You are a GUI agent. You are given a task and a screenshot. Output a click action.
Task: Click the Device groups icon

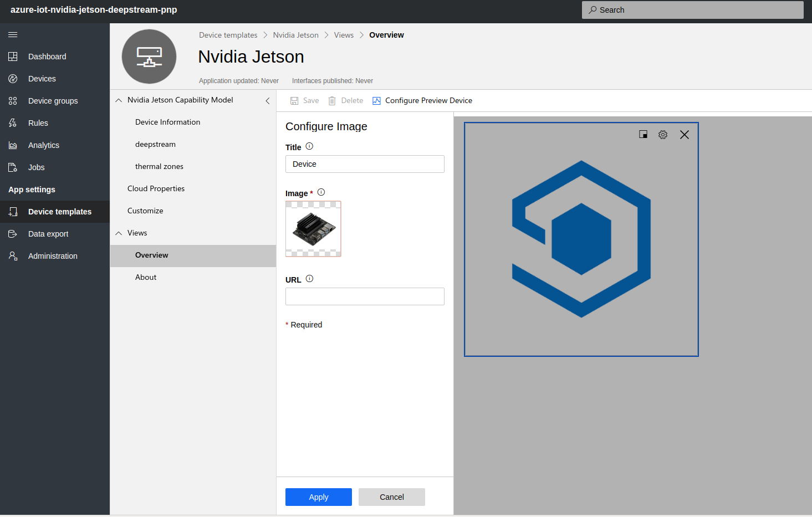pyautogui.click(x=13, y=101)
